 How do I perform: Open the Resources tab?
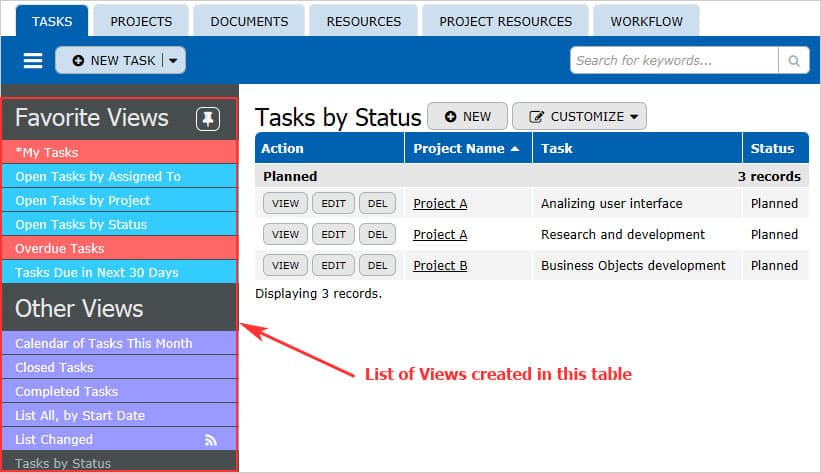pyautogui.click(x=363, y=21)
